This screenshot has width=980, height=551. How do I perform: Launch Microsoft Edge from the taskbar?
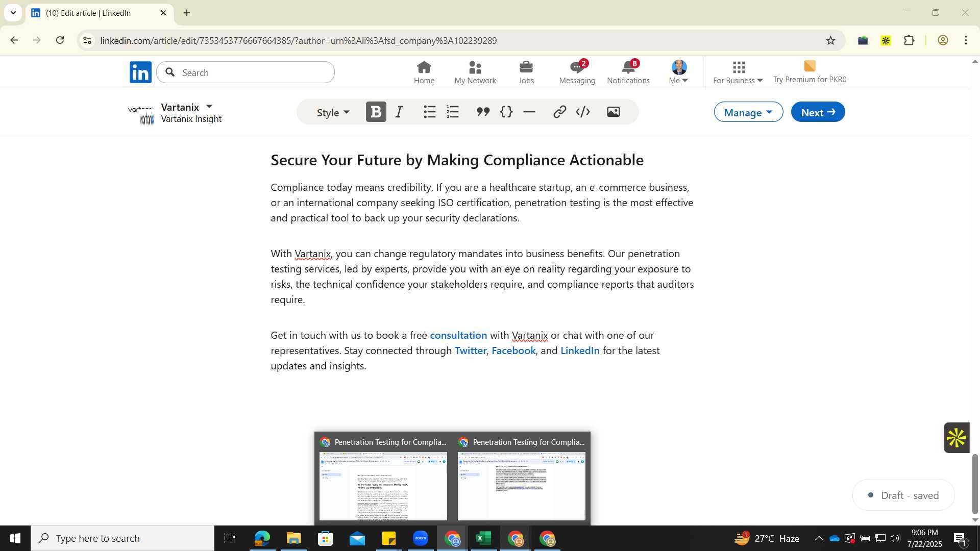pyautogui.click(x=262, y=538)
